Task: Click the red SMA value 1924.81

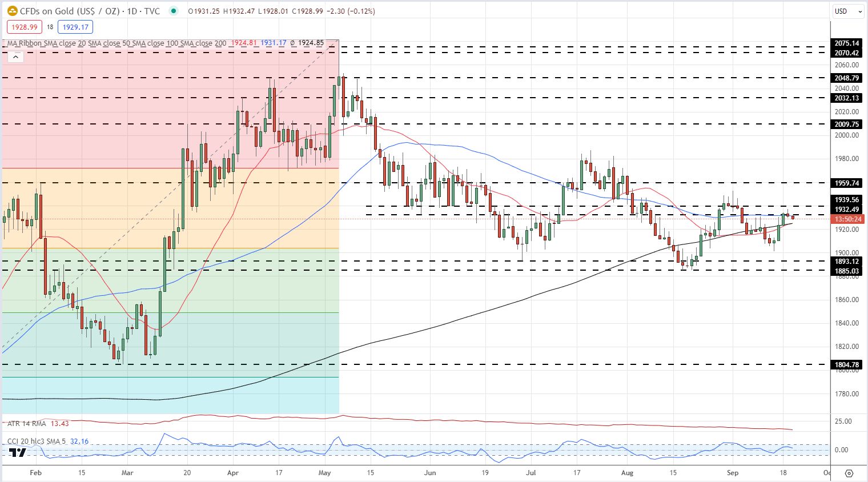Action: click(244, 43)
